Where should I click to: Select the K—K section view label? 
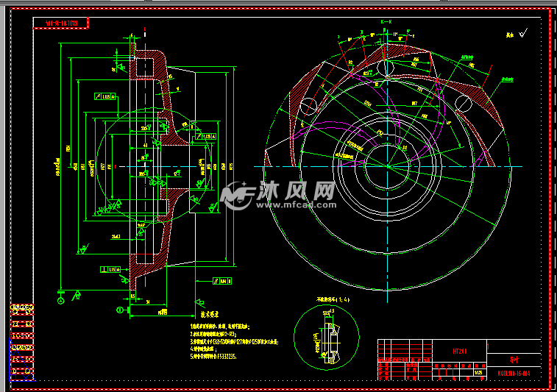point(386,21)
